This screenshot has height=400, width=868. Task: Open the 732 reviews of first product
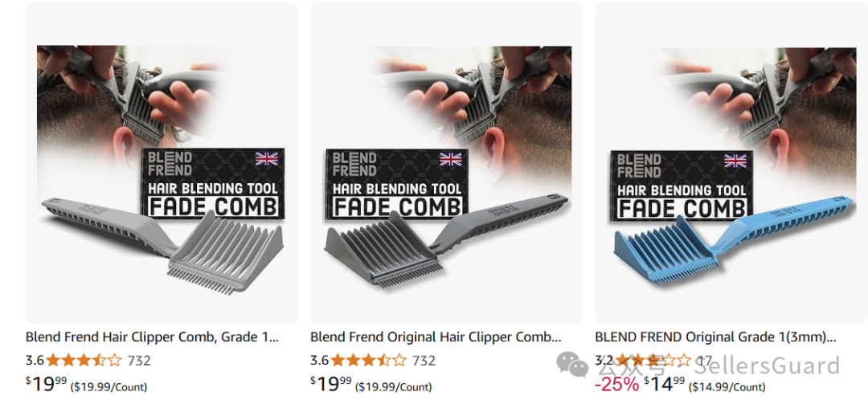[139, 361]
